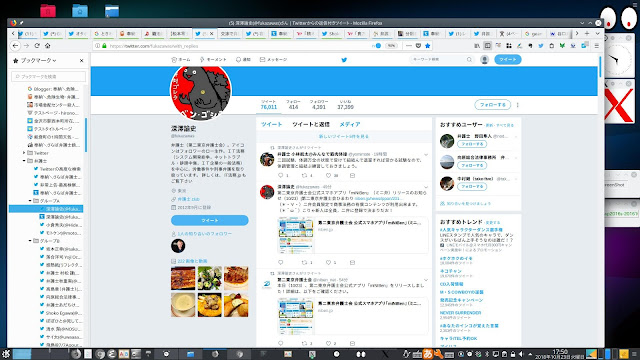Click the page vertical scrollbar
Viewport: 640px width, 360px height.
[600, 67]
